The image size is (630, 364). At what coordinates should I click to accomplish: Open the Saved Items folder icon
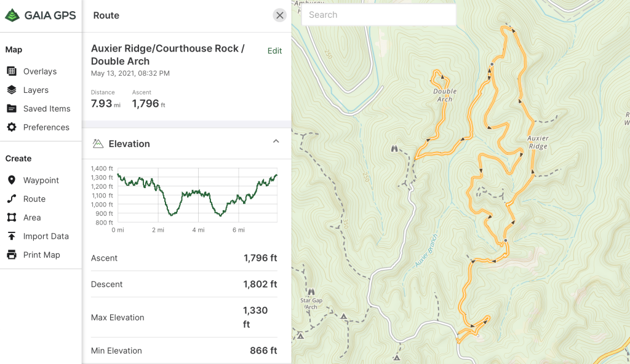point(12,109)
